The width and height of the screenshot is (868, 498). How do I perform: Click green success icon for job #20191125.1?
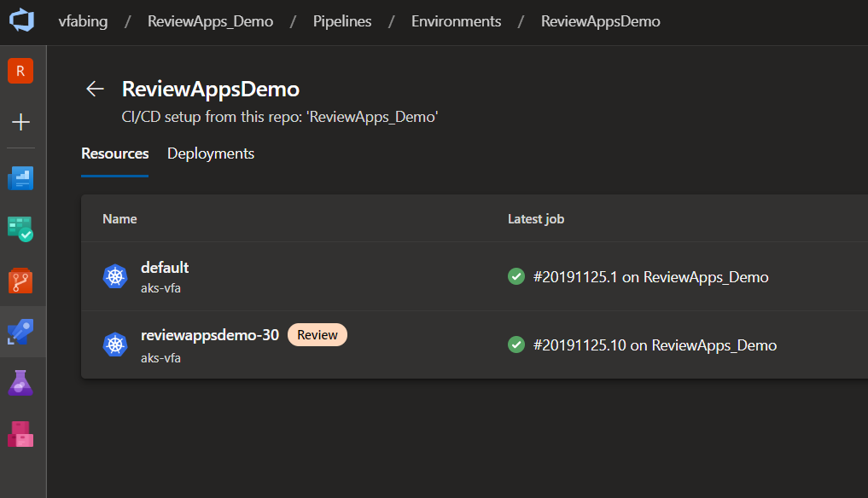coord(516,276)
